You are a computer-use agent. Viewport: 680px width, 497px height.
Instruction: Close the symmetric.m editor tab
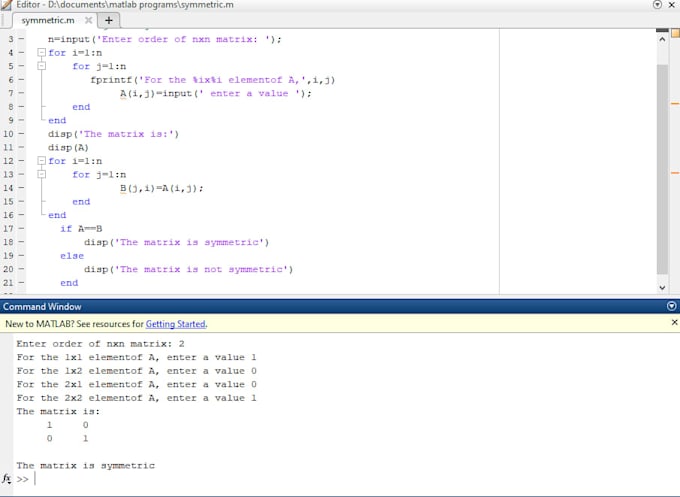tap(88, 20)
